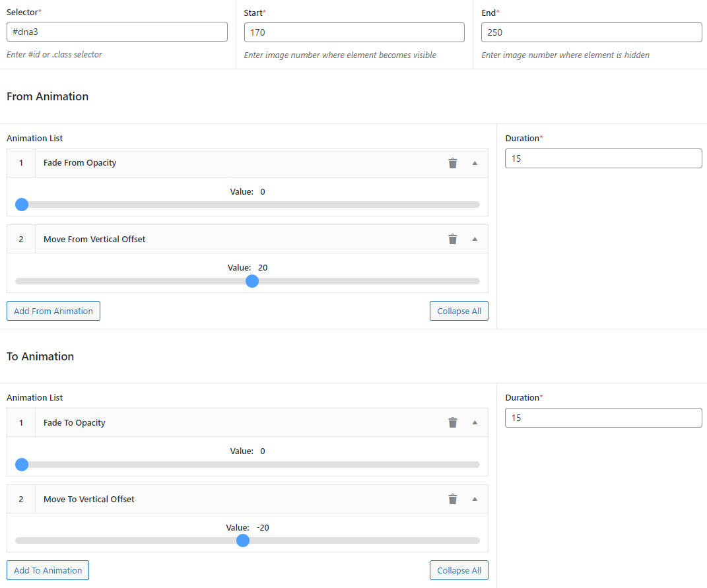The width and height of the screenshot is (707, 588).
Task: Click hint 'Enter image number where element becomes visible'
Action: coord(340,55)
